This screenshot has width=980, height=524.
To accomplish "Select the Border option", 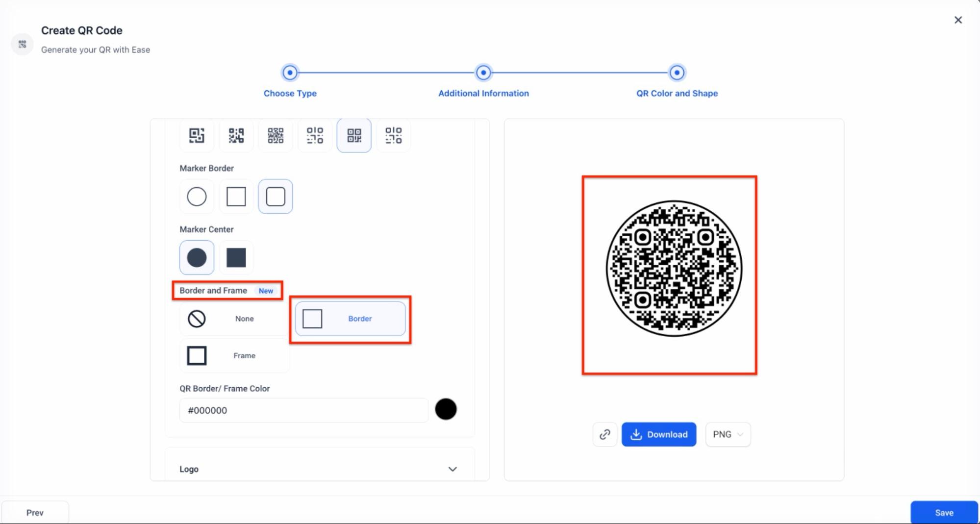I will pos(350,319).
